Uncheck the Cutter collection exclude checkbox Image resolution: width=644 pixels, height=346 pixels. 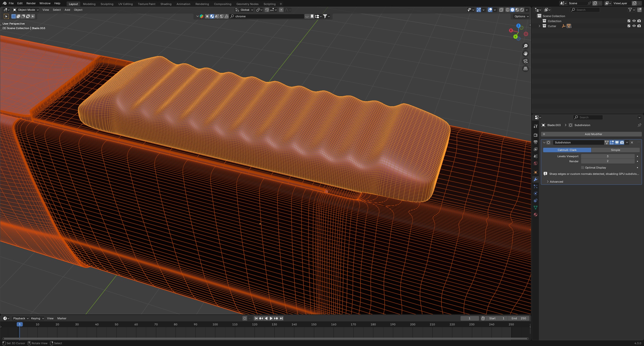tap(629, 26)
